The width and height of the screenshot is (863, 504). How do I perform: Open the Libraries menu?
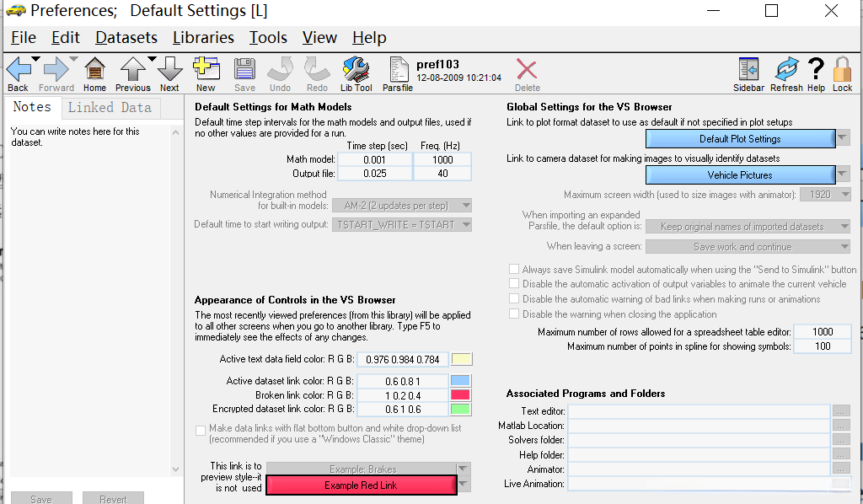point(203,37)
